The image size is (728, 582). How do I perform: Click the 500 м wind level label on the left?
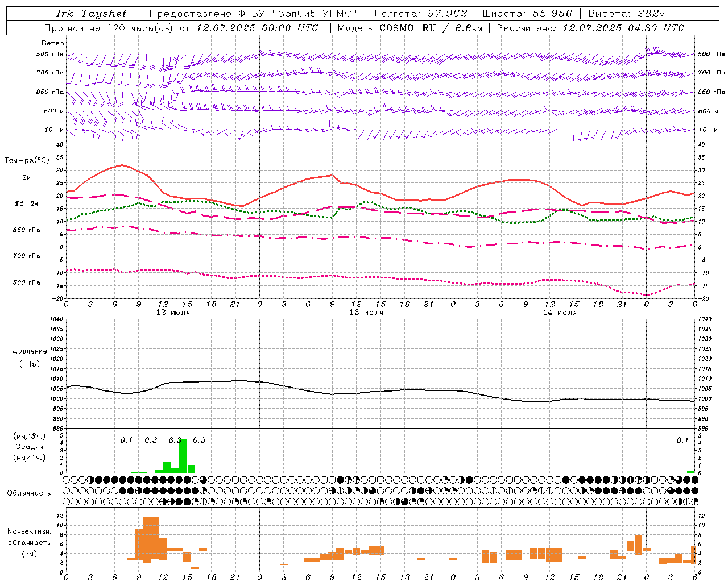tap(54, 111)
